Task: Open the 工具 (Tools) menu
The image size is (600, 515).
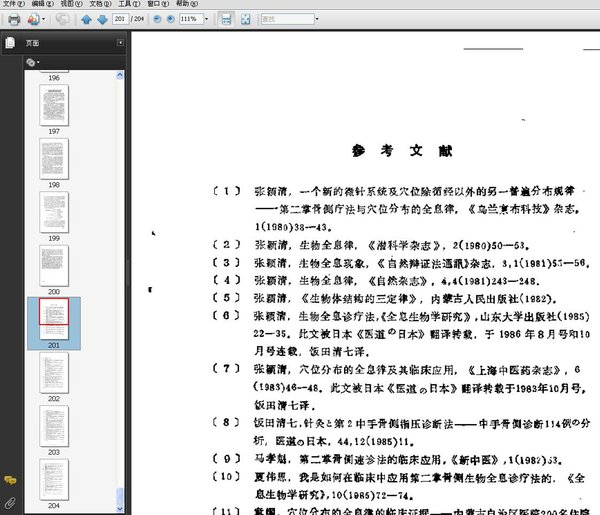Action: click(129, 4)
